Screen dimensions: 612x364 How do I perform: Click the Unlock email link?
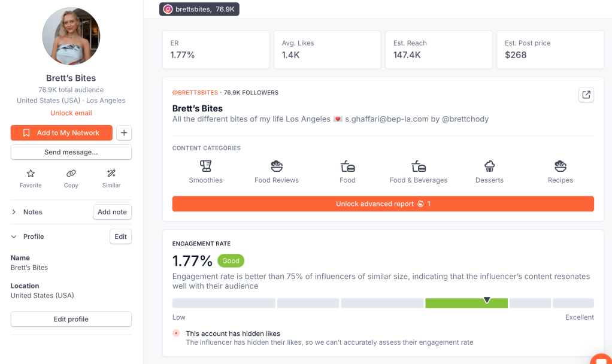tap(71, 113)
